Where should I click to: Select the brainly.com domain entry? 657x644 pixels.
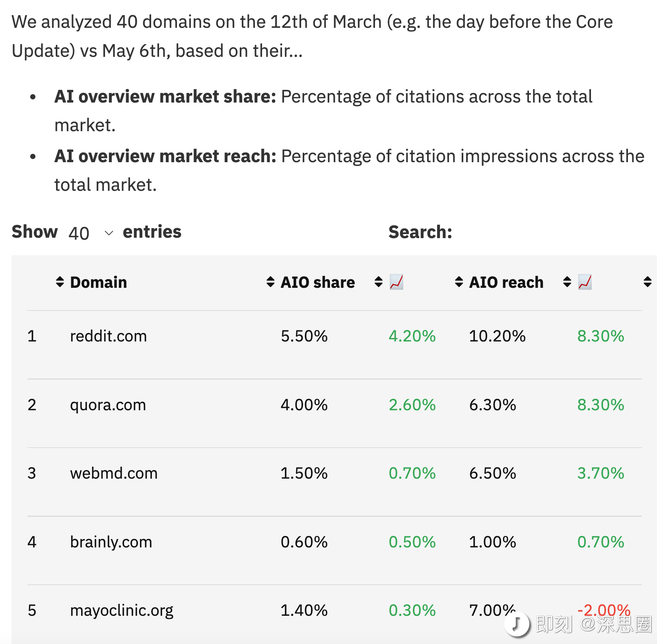(111, 542)
